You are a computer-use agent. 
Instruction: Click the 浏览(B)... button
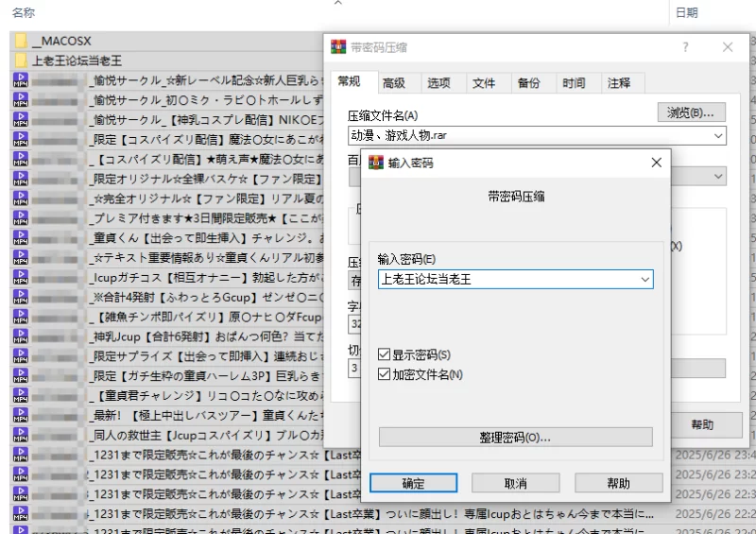[x=691, y=112]
